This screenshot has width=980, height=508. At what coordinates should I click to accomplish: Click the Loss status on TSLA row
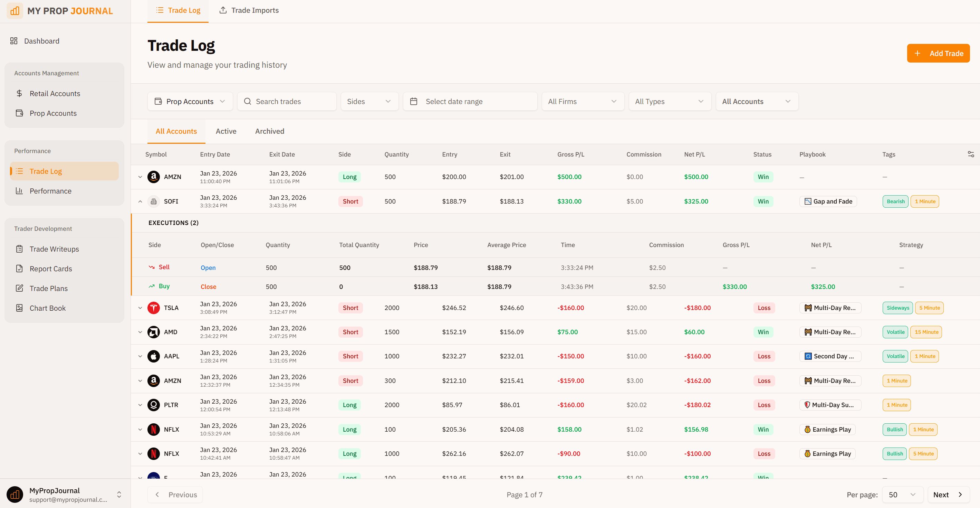(764, 308)
